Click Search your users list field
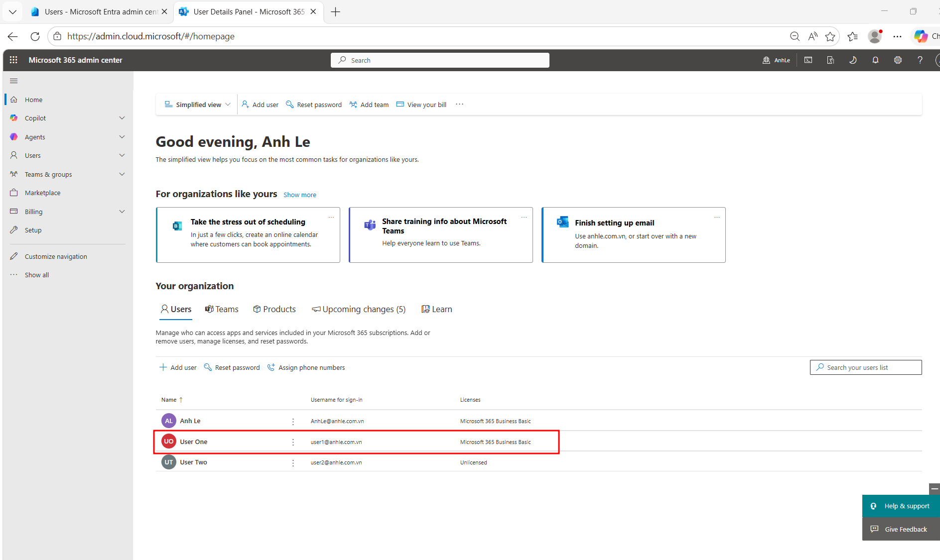940x560 pixels. click(x=866, y=367)
